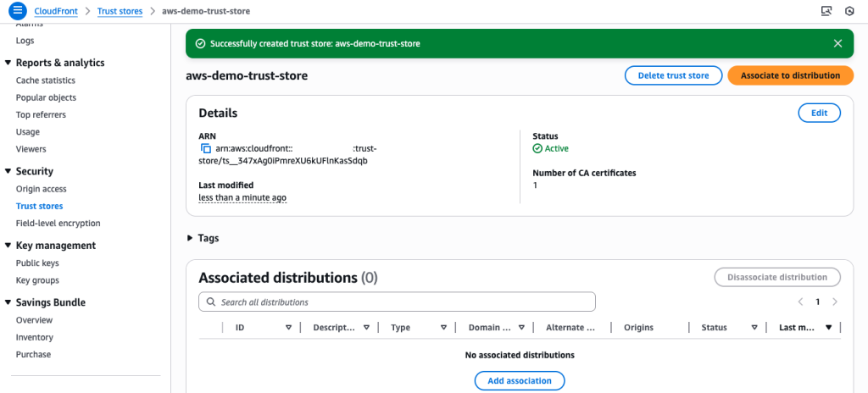
Task: Go to Trust stores breadcrumb
Action: pos(120,11)
